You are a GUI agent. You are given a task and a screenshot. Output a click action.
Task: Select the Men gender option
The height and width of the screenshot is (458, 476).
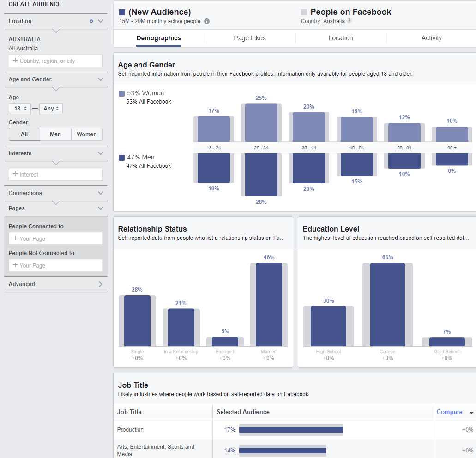pyautogui.click(x=55, y=134)
